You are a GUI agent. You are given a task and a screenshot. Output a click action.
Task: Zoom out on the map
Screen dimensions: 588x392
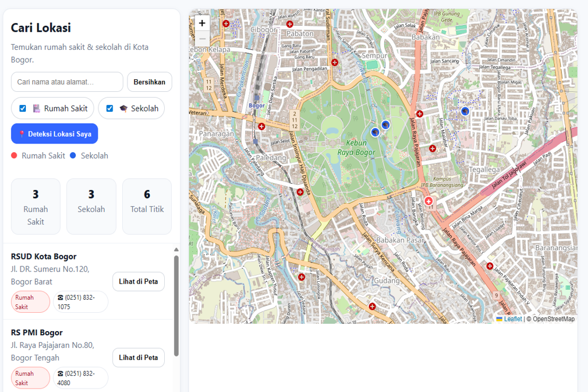(x=202, y=38)
